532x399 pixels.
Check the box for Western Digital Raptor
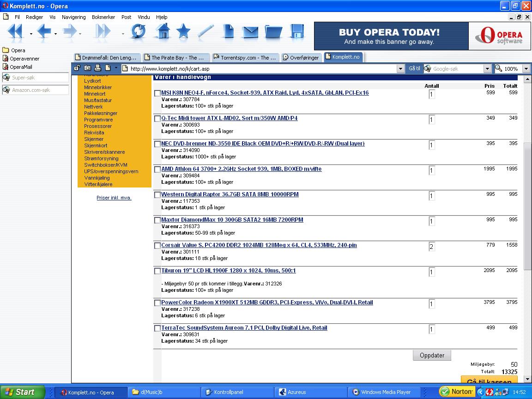(x=157, y=195)
